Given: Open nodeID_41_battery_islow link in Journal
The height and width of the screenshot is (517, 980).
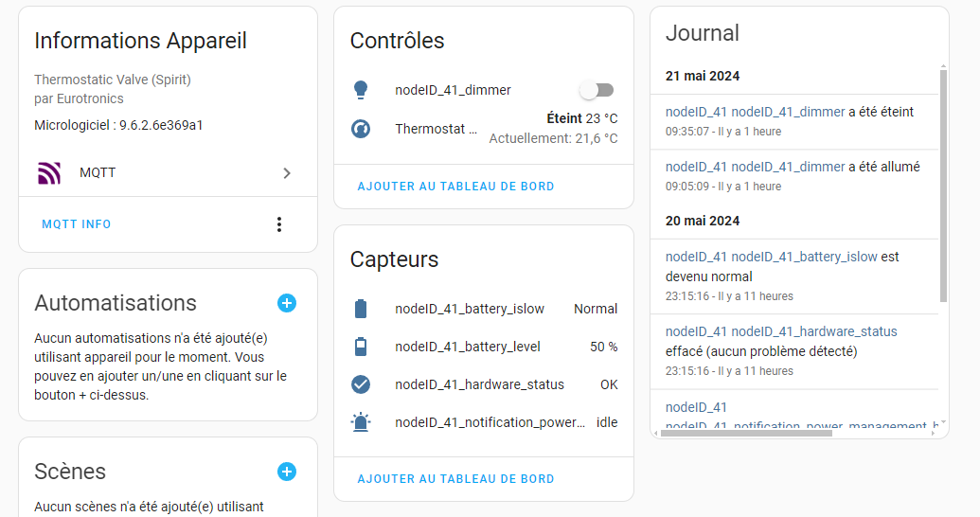Looking at the screenshot, I should 804,257.
